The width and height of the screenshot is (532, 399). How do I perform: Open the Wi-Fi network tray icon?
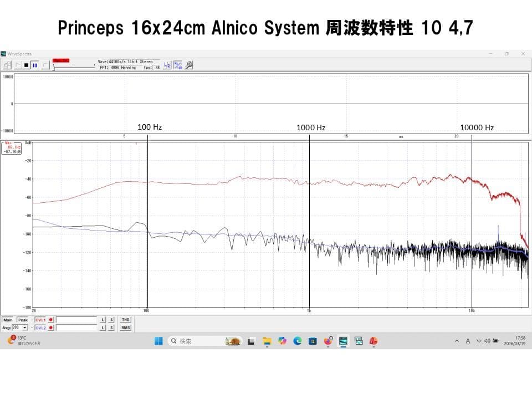[x=479, y=341]
